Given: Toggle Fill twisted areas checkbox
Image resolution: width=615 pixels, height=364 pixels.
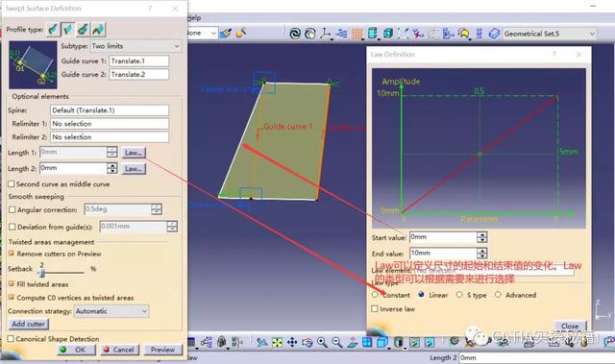Looking at the screenshot, I should tap(12, 283).
